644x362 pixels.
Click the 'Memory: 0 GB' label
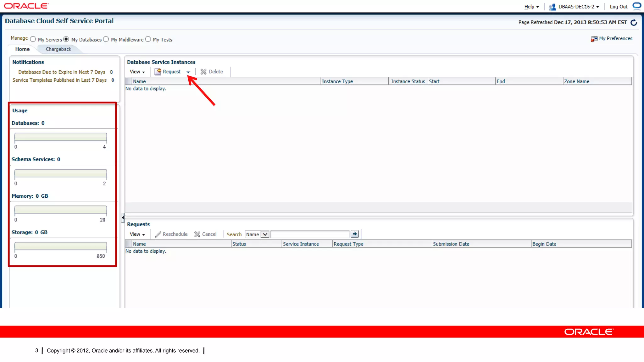(30, 196)
